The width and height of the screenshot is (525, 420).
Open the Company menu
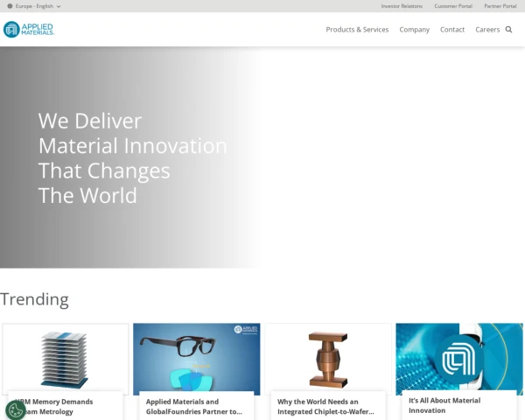[x=415, y=30]
